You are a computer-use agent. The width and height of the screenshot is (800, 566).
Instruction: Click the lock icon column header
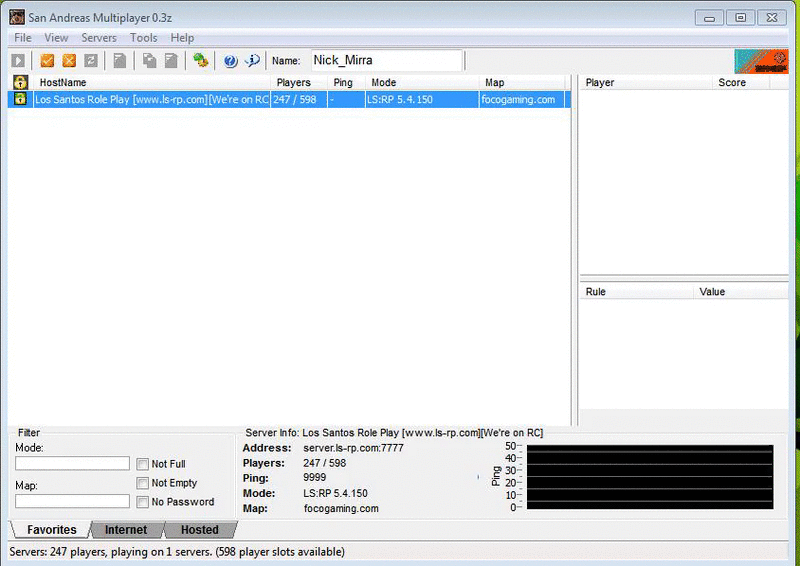pyautogui.click(x=20, y=82)
